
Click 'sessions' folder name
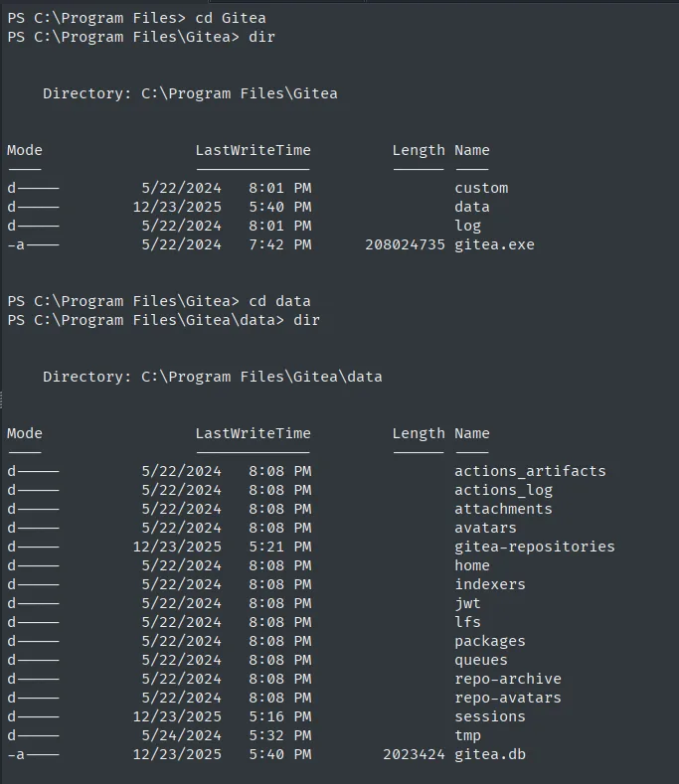(x=490, y=716)
